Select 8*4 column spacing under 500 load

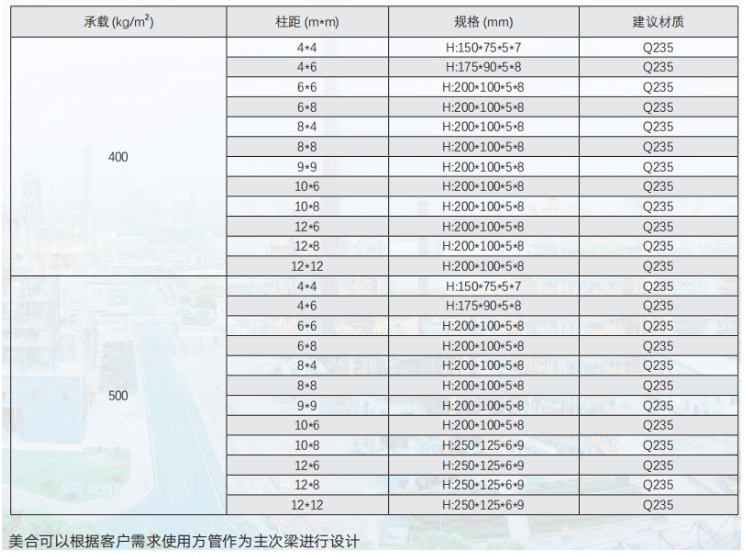pyautogui.click(x=307, y=366)
